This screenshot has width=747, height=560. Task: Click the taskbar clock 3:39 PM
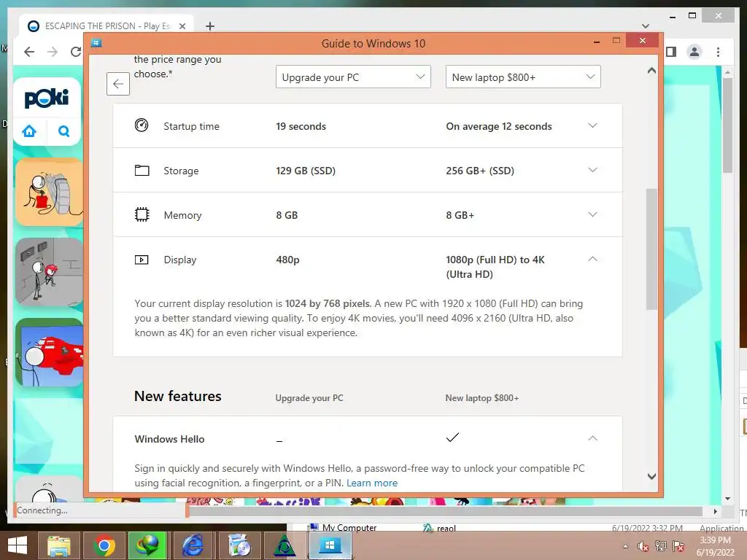click(x=715, y=540)
